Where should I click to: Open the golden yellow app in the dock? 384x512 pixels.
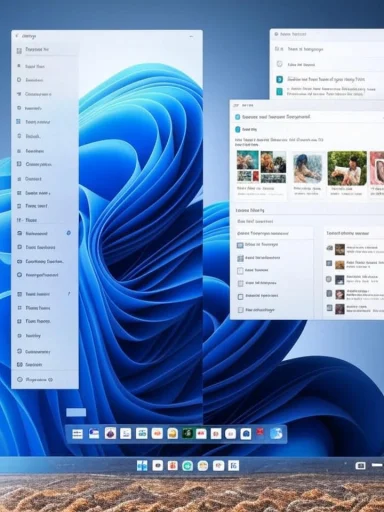(172, 433)
